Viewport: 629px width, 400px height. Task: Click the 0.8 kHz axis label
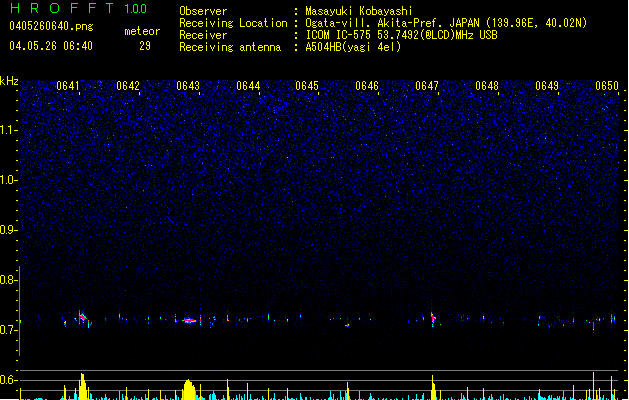(x=9, y=280)
